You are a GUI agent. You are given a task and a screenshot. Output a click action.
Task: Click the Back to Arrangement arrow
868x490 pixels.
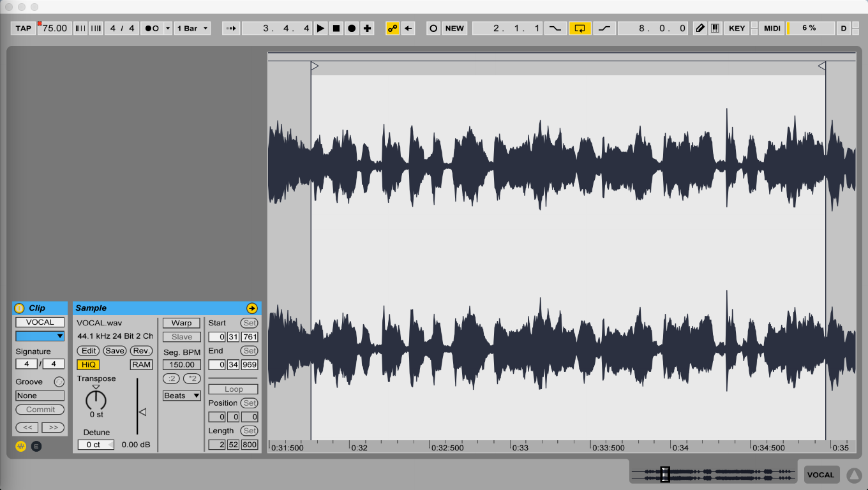[x=408, y=28]
